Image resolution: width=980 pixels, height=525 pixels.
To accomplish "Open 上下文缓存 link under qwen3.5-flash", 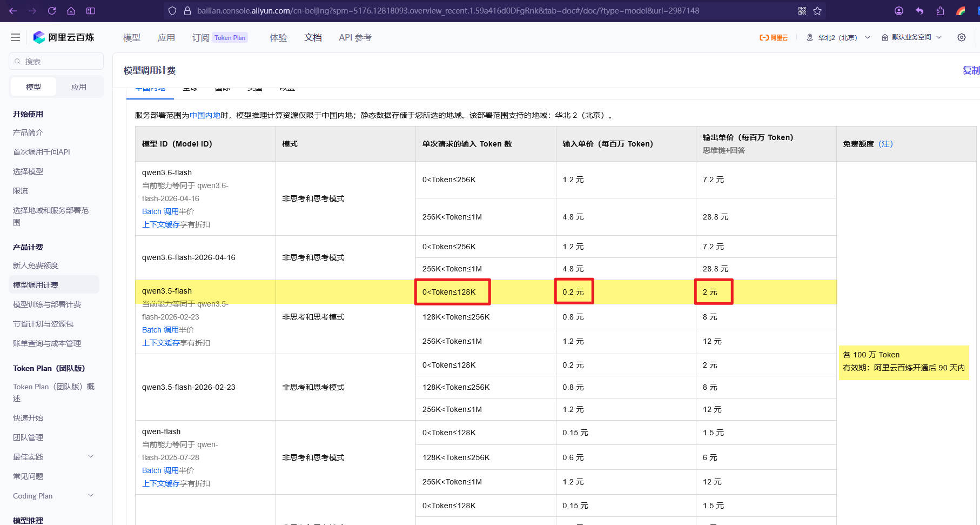I will 161,343.
